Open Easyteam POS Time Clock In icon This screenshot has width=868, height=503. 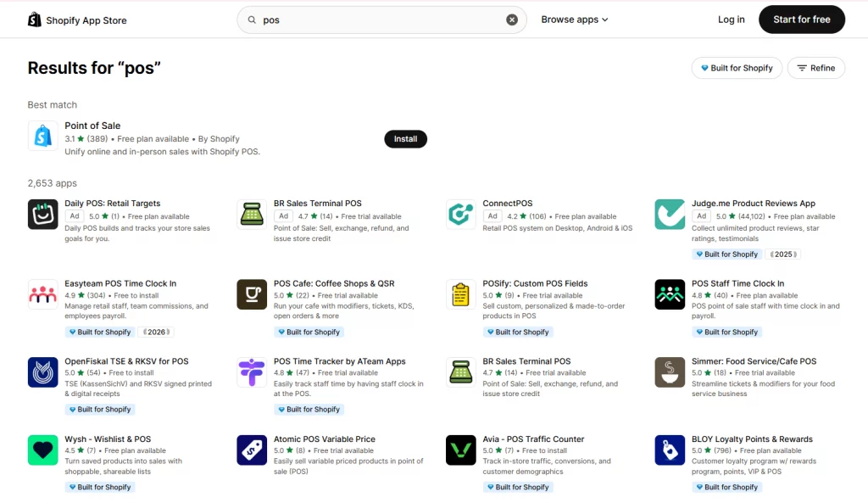pos(42,294)
